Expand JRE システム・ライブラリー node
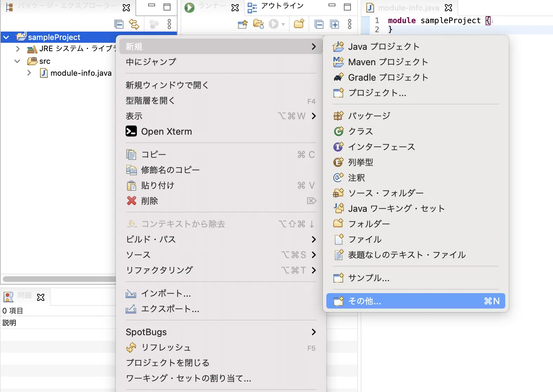Image resolution: width=553 pixels, height=392 pixels. click(x=18, y=49)
